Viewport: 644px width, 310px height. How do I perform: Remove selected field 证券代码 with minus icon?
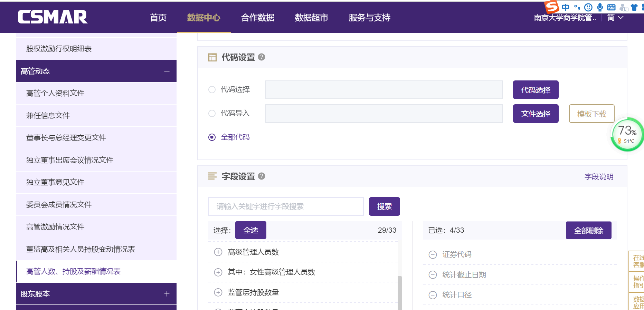[433, 255]
